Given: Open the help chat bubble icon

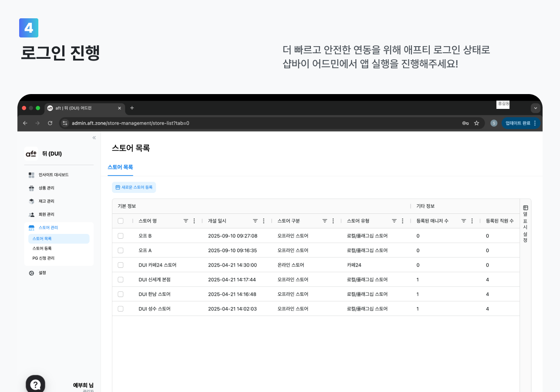Looking at the screenshot, I should click(36, 384).
